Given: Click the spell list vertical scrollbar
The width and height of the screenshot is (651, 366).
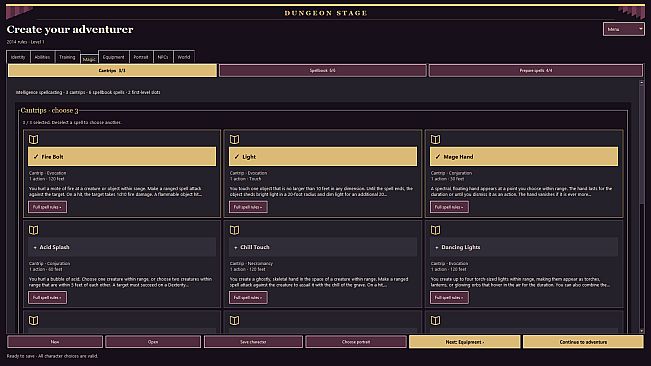Looking at the screenshot, I should 641,206.
